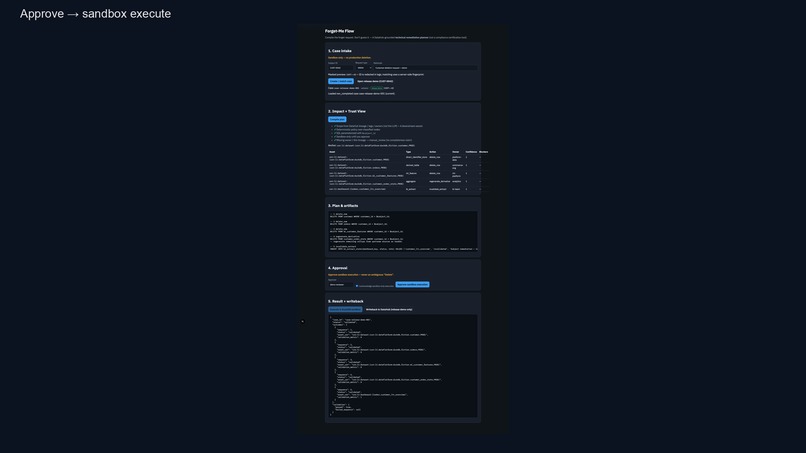This screenshot has width=806, height=453.
Task: Click the blue Approve sandbox execution button
Action: pos(412,284)
